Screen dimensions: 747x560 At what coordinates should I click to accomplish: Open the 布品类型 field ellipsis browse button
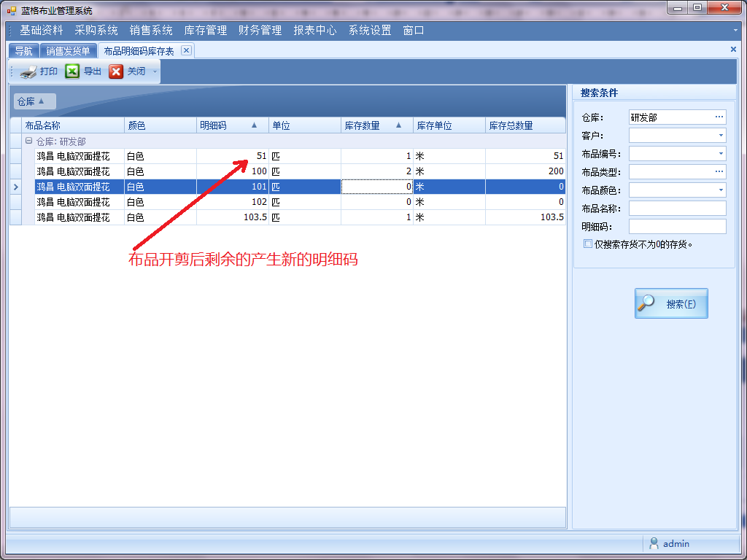[x=719, y=171]
